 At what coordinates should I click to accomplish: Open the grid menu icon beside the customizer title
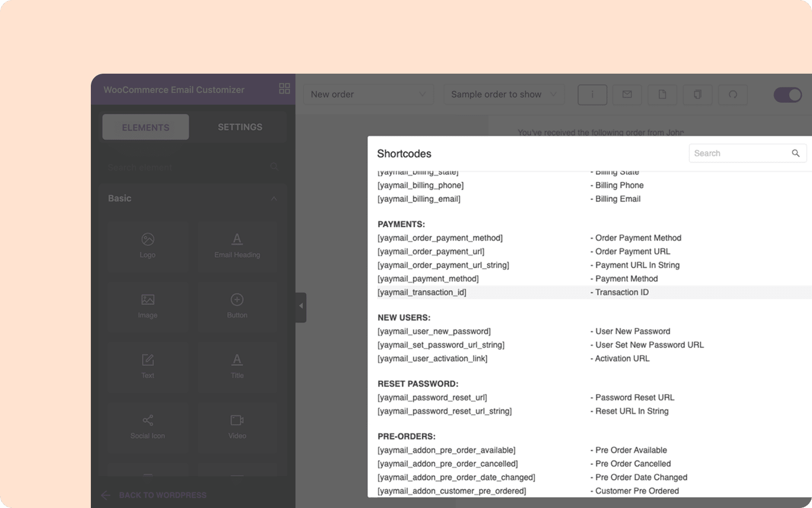coord(284,88)
